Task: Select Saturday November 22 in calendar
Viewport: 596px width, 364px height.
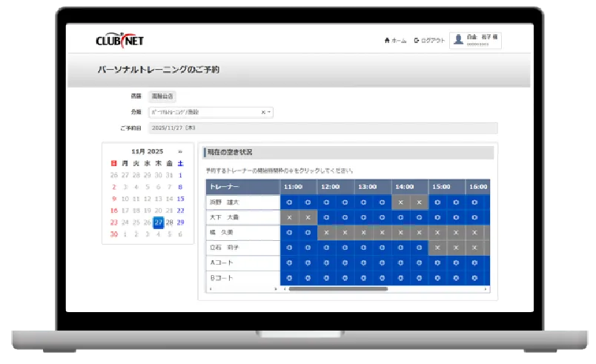Action: point(181,211)
